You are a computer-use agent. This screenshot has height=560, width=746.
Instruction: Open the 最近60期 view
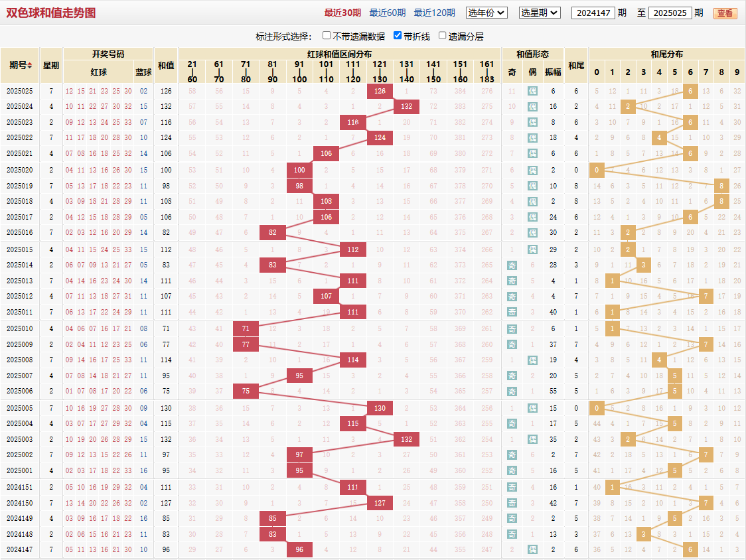388,13
